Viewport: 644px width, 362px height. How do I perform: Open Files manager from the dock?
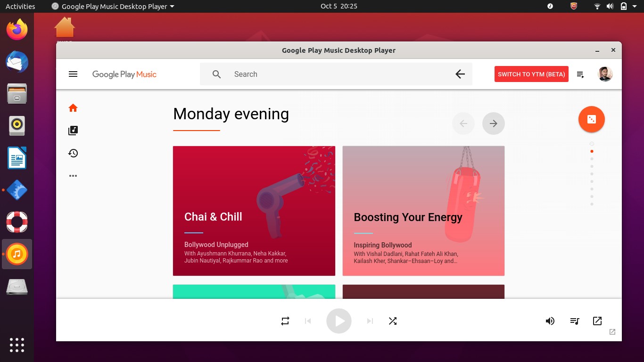17,94
